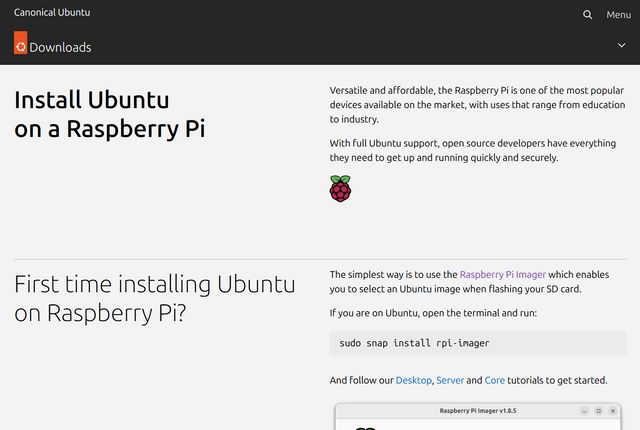Image resolution: width=640 pixels, height=430 pixels.
Task: Open the search magnifier icon
Action: (x=587, y=15)
